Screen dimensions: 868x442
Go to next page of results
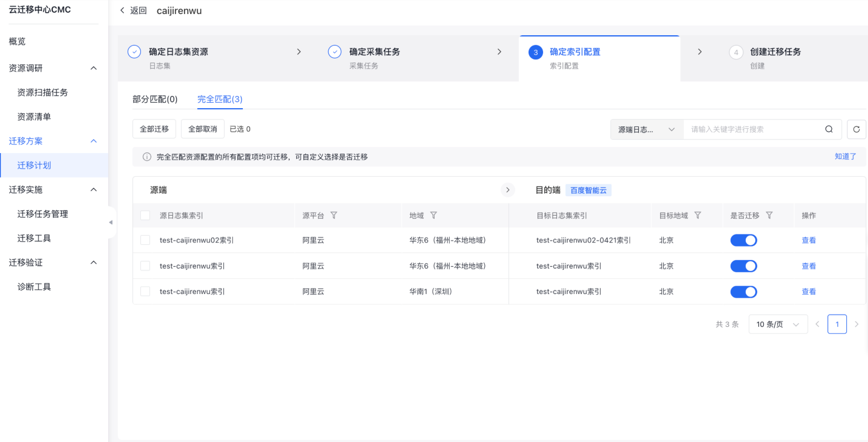pos(856,324)
